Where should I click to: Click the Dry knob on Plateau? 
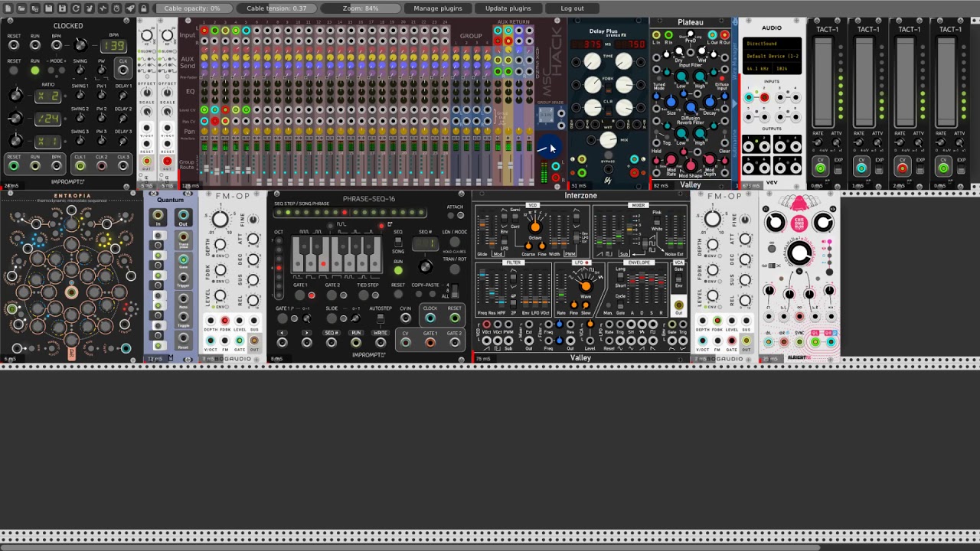[680, 52]
